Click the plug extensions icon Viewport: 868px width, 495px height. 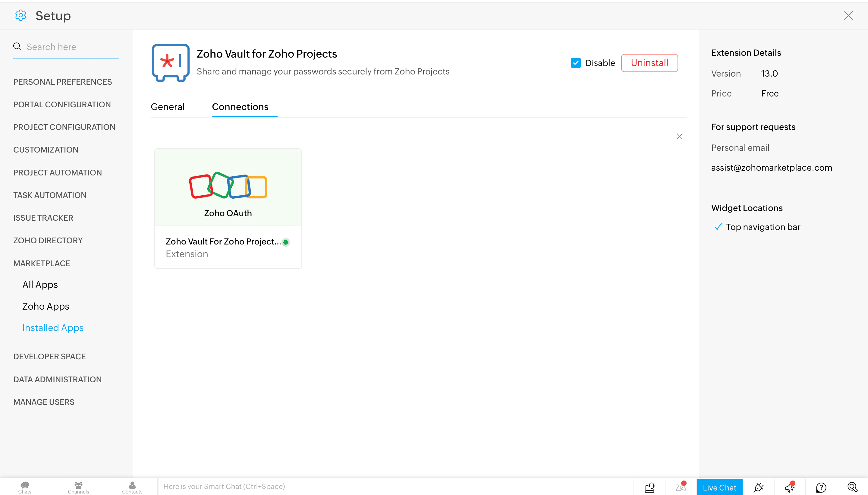[759, 487]
